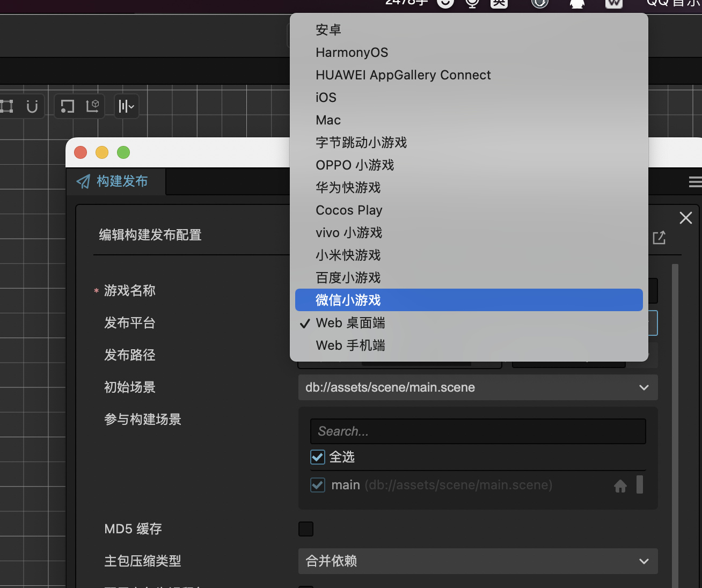
Task: Focus the scene Search field
Action: pyautogui.click(x=478, y=431)
